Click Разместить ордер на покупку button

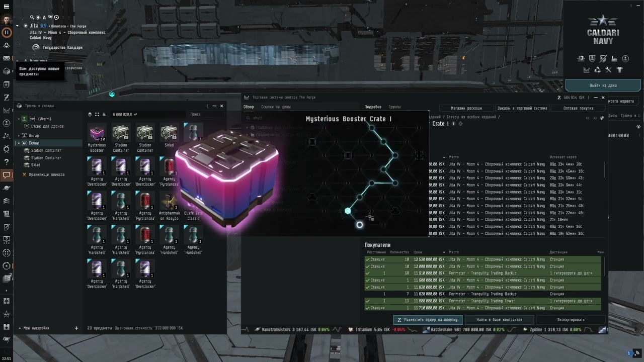coord(428,320)
